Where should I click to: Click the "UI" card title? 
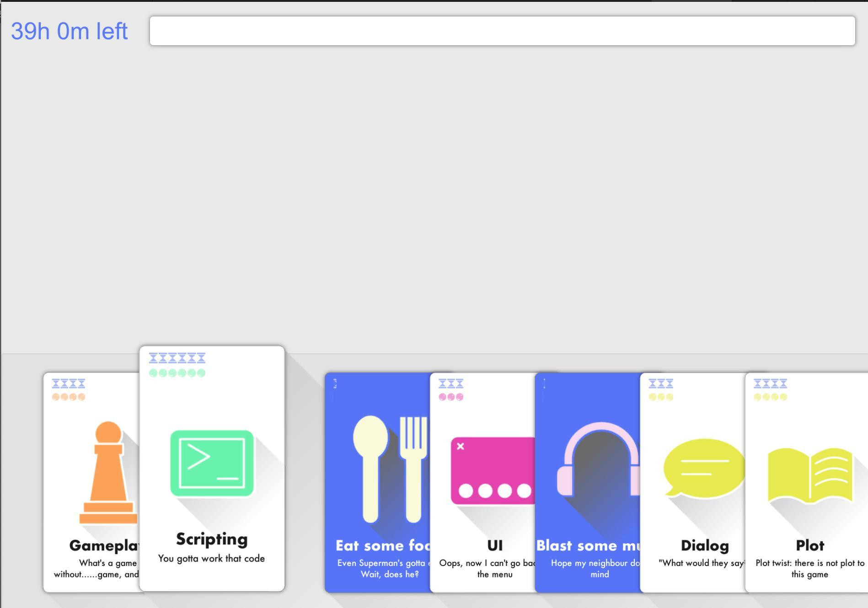coord(495,545)
